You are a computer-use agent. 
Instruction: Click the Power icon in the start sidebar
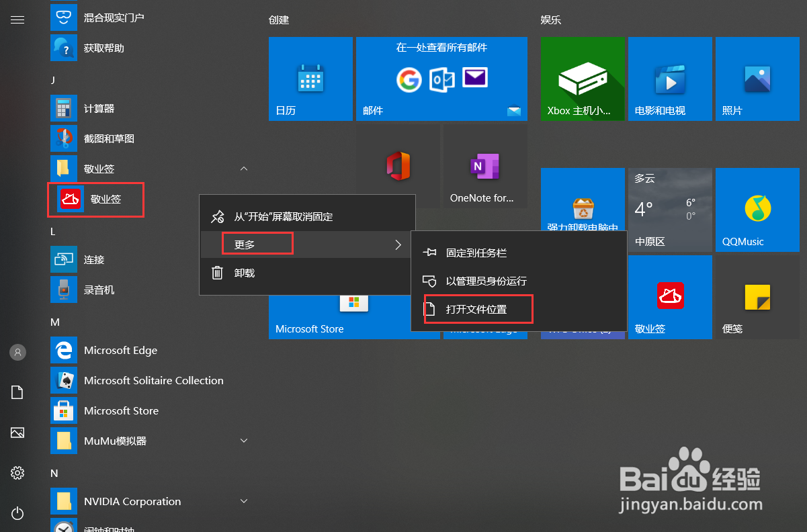tap(17, 513)
